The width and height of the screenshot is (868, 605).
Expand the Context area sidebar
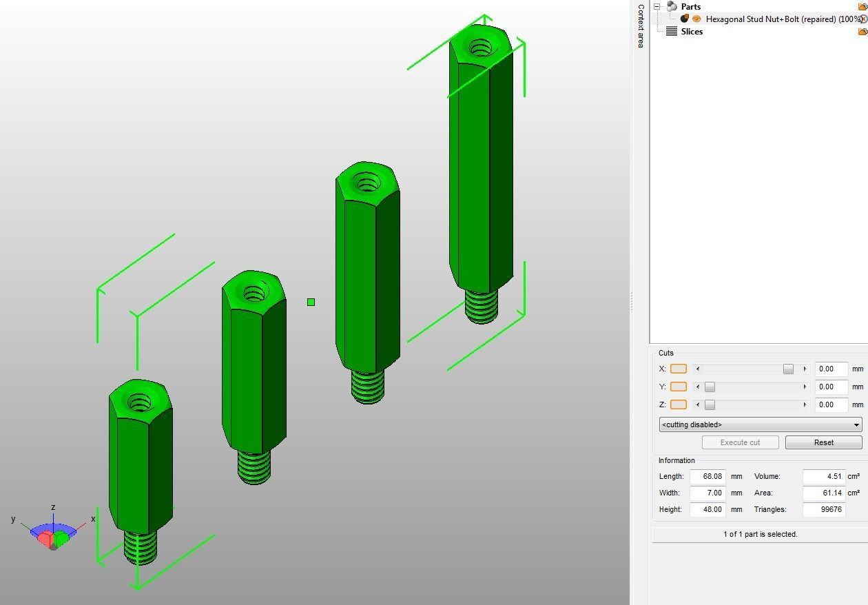pos(640,24)
